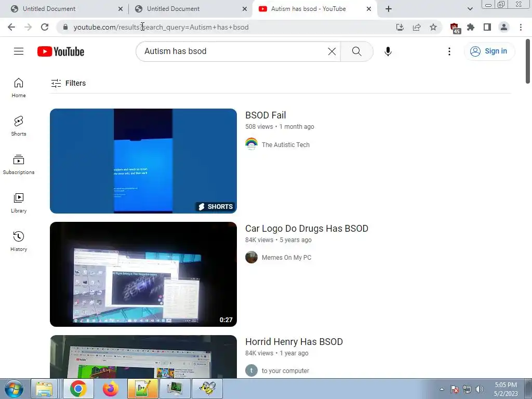532x399 pixels.
Task: Visit 'to your computer' channel name
Action: tap(285, 371)
